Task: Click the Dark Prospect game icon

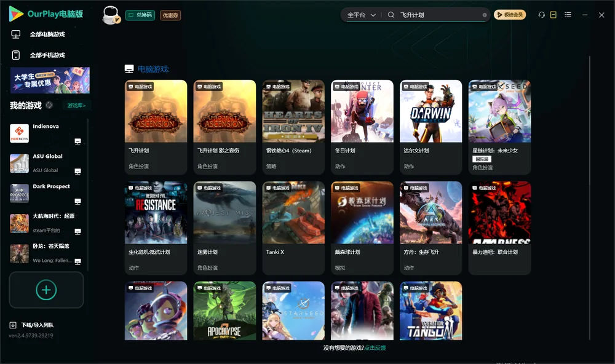Action: (x=19, y=193)
